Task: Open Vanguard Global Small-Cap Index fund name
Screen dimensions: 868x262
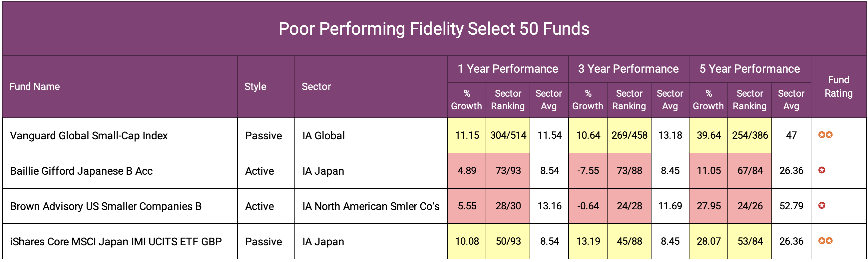Action: click(x=89, y=136)
